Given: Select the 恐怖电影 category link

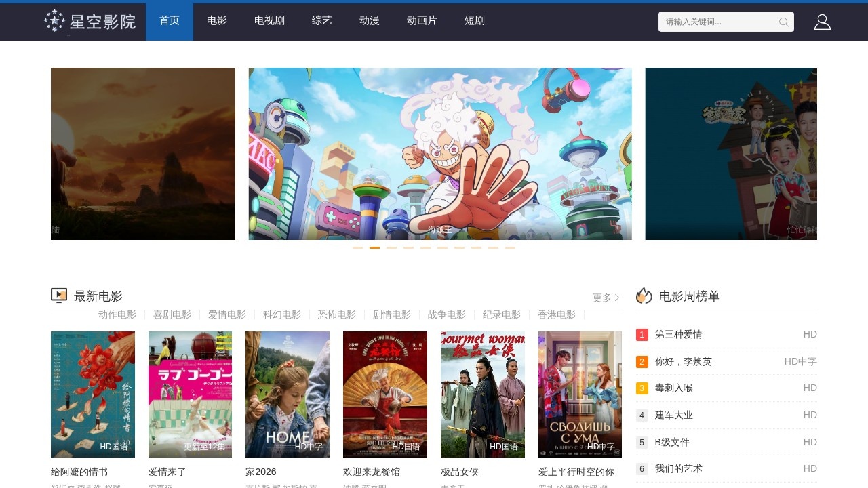Looking at the screenshot, I should pyautogui.click(x=337, y=314).
